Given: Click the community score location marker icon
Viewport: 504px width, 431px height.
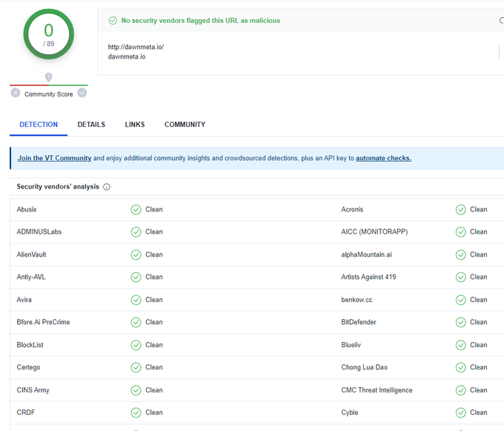Looking at the screenshot, I should tap(48, 77).
